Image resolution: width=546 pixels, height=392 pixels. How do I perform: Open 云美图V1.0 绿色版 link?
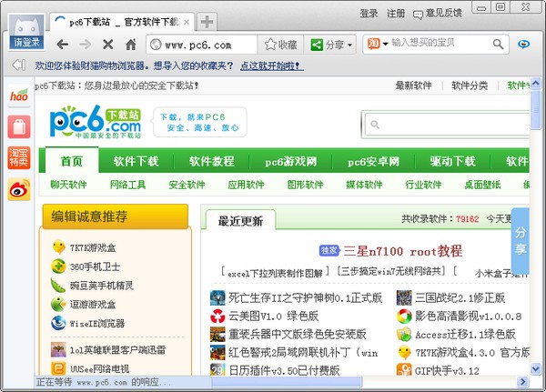tap(273, 317)
